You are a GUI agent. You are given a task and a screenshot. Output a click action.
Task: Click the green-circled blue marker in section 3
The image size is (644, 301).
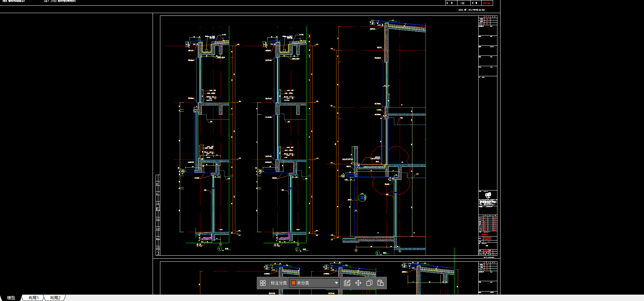(x=362, y=198)
